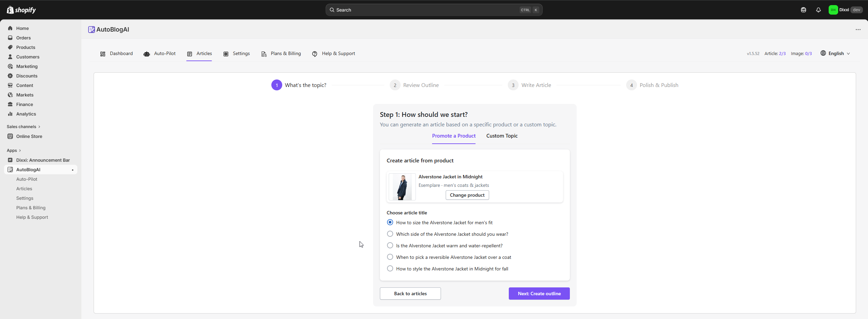Click the Plans & Billing document icon
The image size is (868, 319).
click(x=264, y=54)
